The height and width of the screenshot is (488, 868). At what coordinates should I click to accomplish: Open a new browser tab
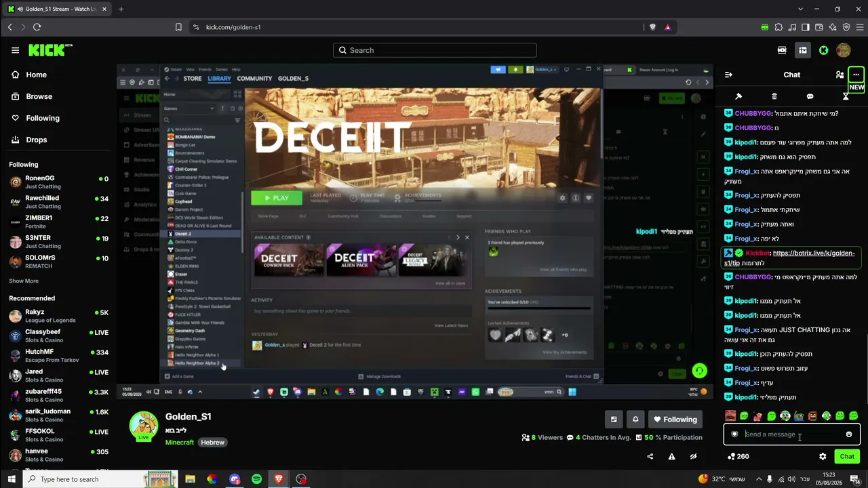pos(121,9)
